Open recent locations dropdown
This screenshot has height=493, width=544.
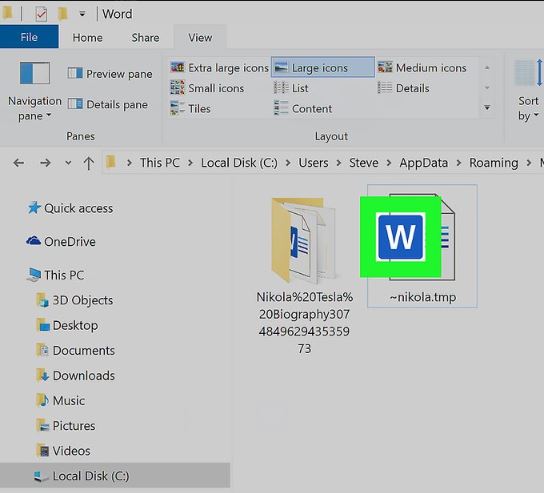(68, 162)
